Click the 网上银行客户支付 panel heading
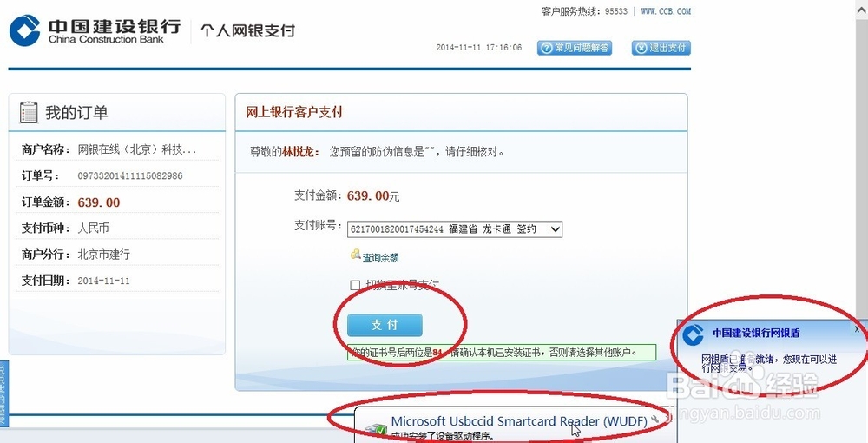Image resolution: width=868 pixels, height=443 pixels. 294,112
